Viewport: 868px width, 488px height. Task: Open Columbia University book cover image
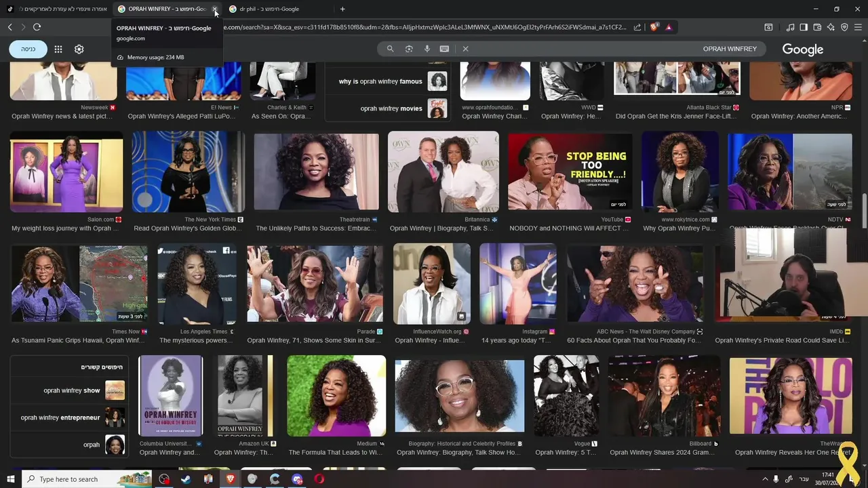170,396
